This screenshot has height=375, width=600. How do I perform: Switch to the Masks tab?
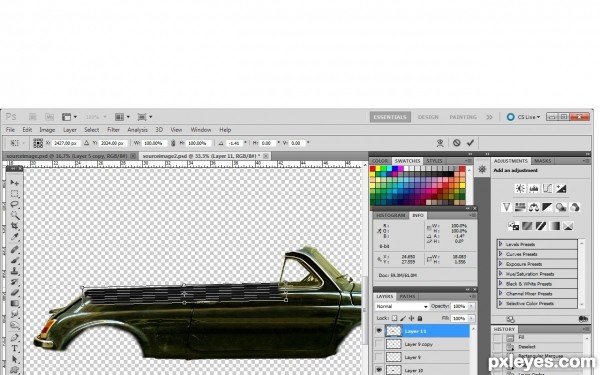pyautogui.click(x=543, y=161)
